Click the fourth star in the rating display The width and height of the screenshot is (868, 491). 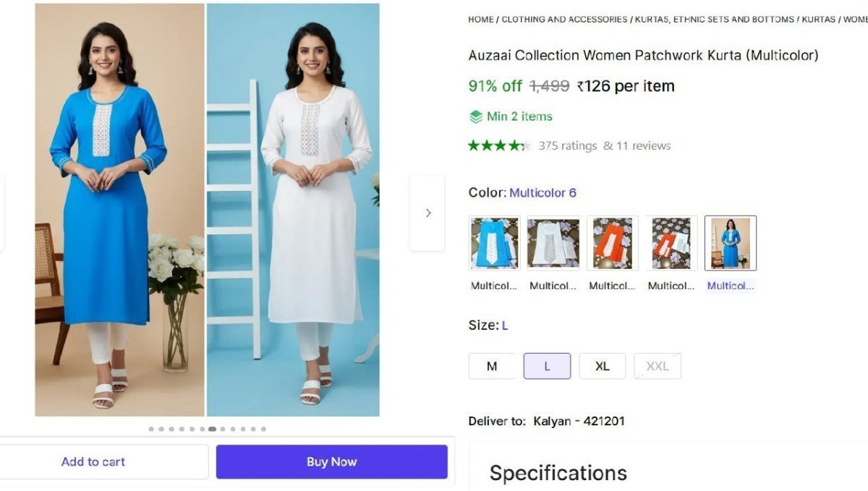[515, 145]
